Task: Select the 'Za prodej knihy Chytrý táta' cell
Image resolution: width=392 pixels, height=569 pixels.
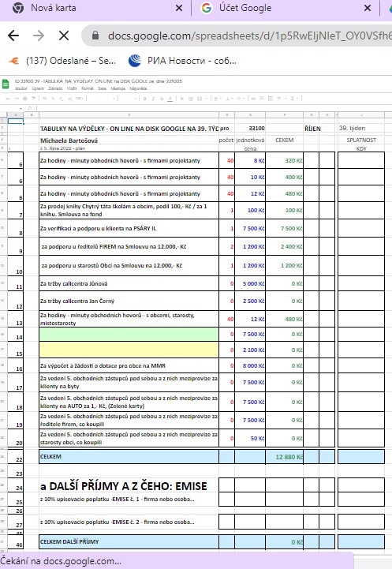Action: click(x=129, y=211)
